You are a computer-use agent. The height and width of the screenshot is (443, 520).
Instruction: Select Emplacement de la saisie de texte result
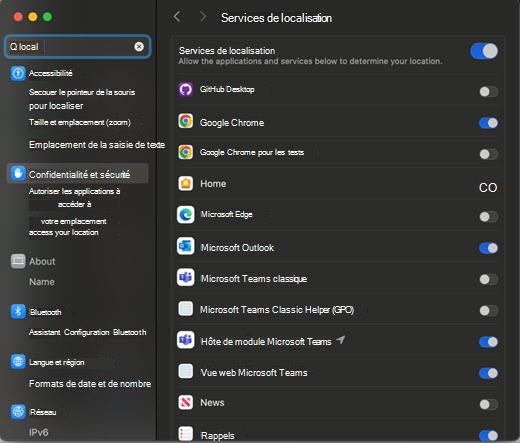pyautogui.click(x=97, y=145)
